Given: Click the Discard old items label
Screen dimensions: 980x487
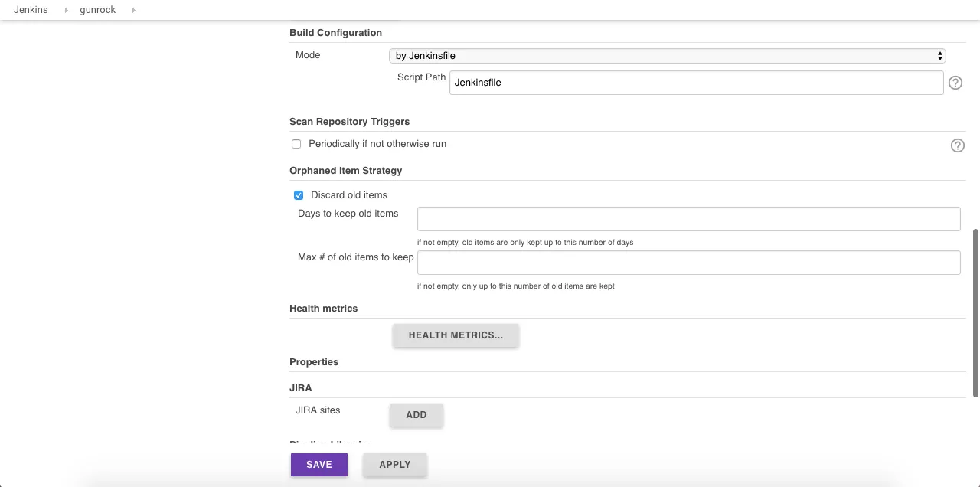Looking at the screenshot, I should (349, 195).
